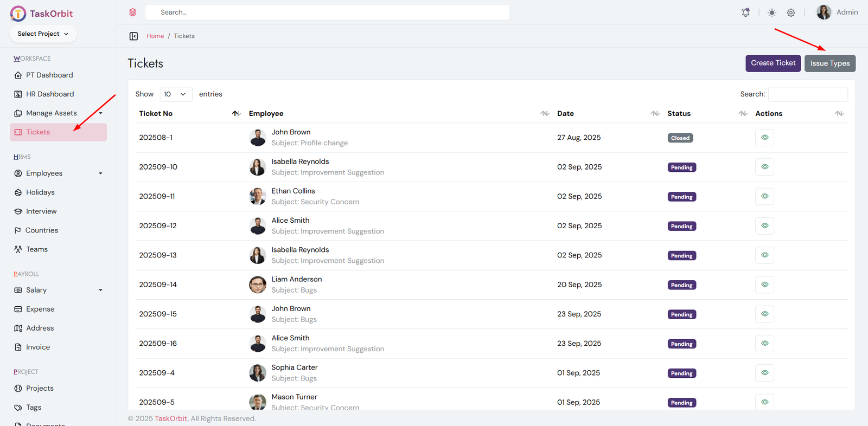The height and width of the screenshot is (426, 868).
Task: Open Admin profile avatar
Action: 824,12
